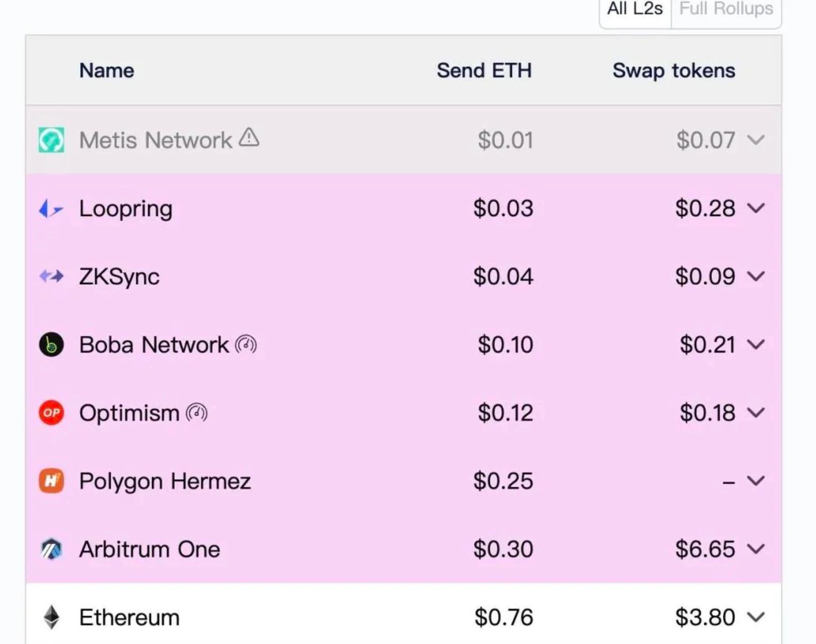The image size is (816, 644).
Task: Click the Metis Network logo icon
Action: pos(51,140)
